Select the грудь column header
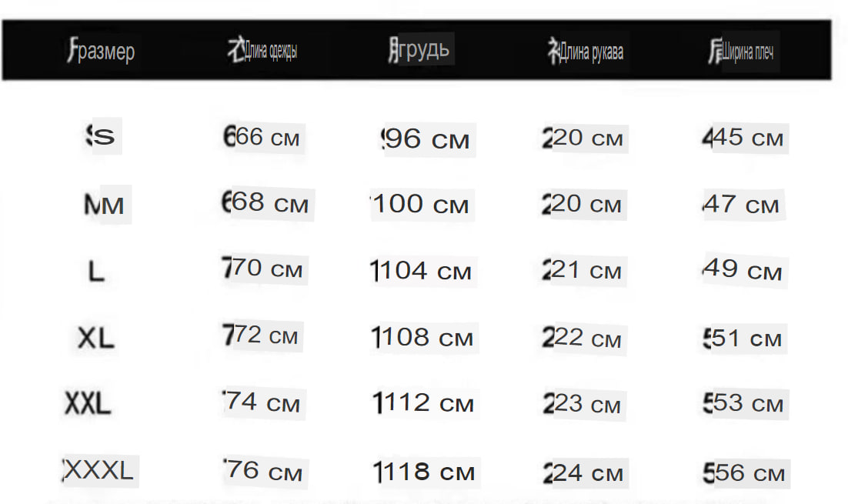The image size is (848, 504). click(419, 50)
